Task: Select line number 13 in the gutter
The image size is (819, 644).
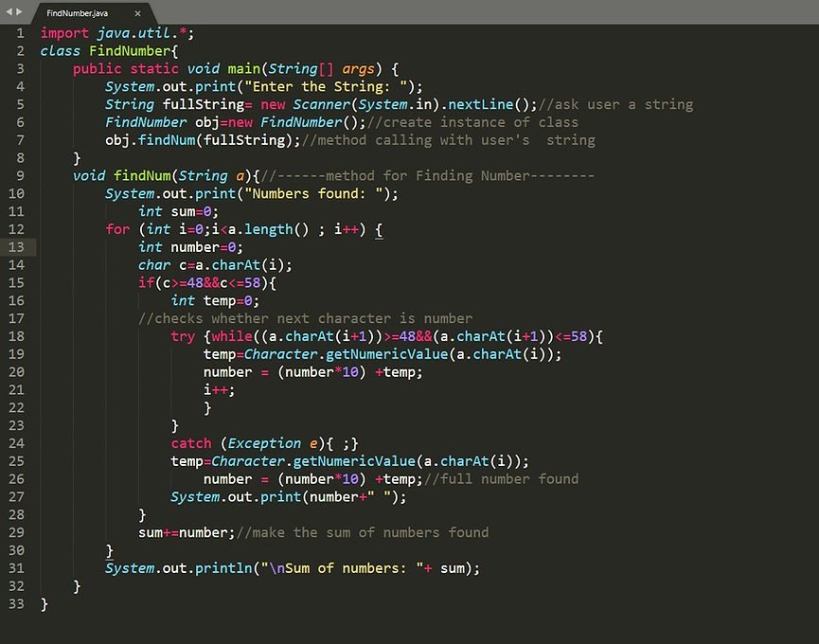Action: (x=16, y=247)
